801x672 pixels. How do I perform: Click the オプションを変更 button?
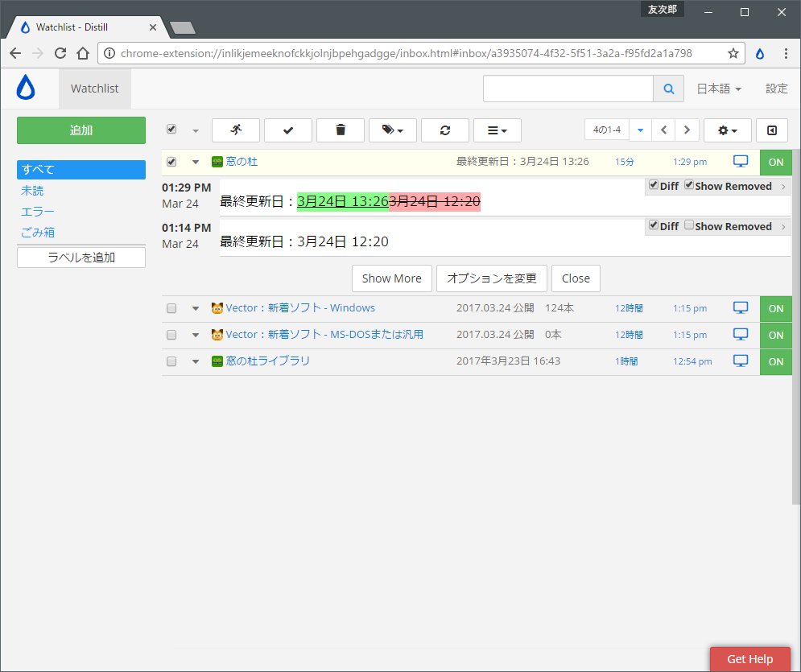coord(491,278)
